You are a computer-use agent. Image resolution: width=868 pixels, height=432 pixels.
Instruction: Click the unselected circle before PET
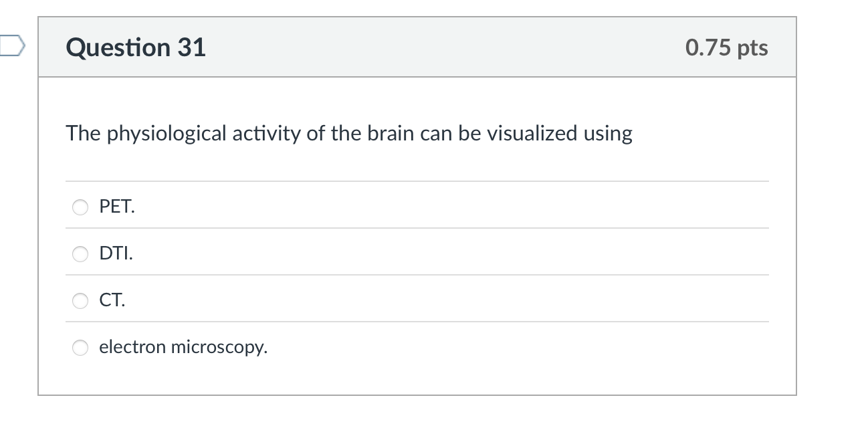tap(80, 207)
